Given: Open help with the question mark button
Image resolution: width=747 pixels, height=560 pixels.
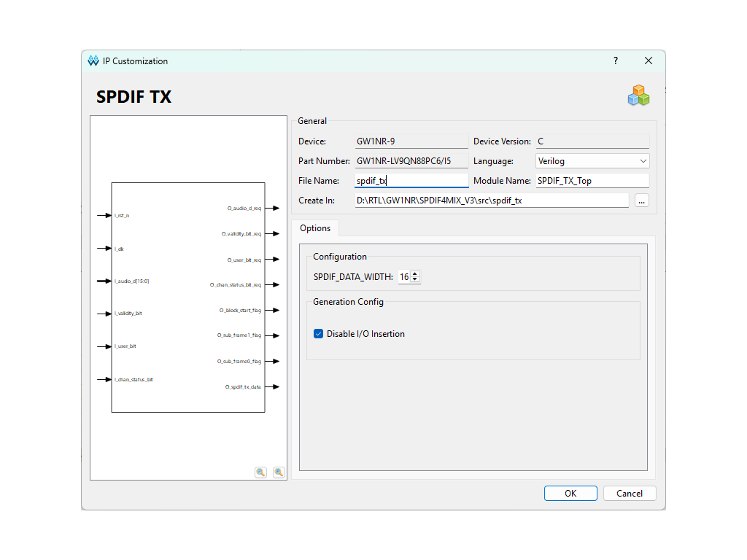Looking at the screenshot, I should pyautogui.click(x=616, y=61).
